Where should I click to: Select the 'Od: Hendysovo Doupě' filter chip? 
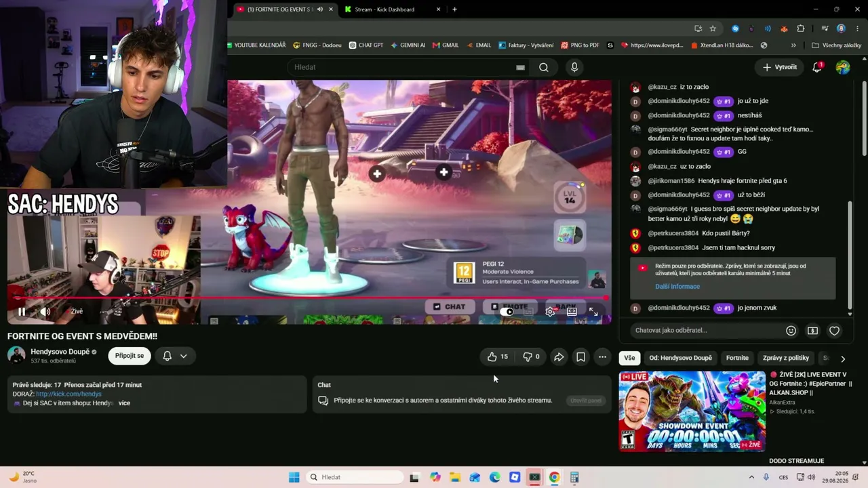pos(680,358)
